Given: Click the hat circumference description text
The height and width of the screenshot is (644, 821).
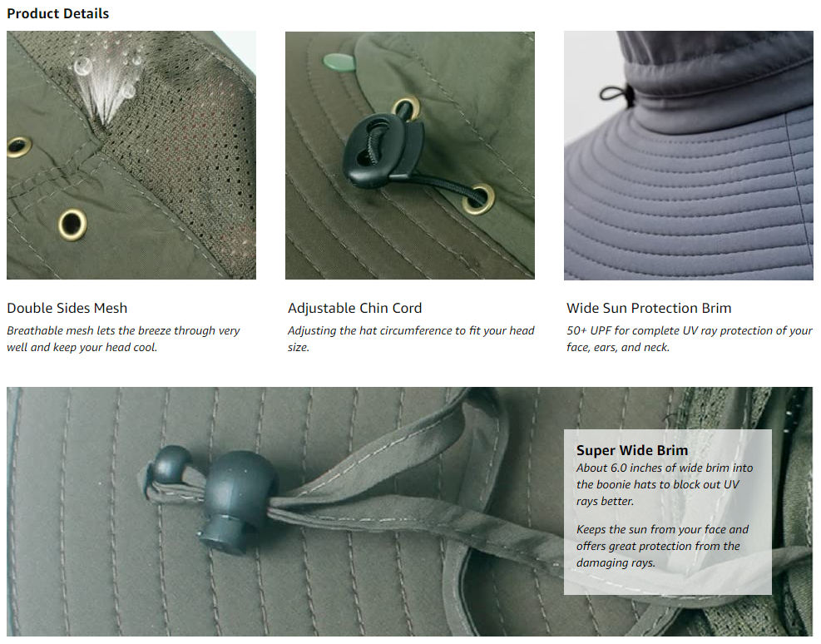Looking at the screenshot, I should click(x=411, y=339).
